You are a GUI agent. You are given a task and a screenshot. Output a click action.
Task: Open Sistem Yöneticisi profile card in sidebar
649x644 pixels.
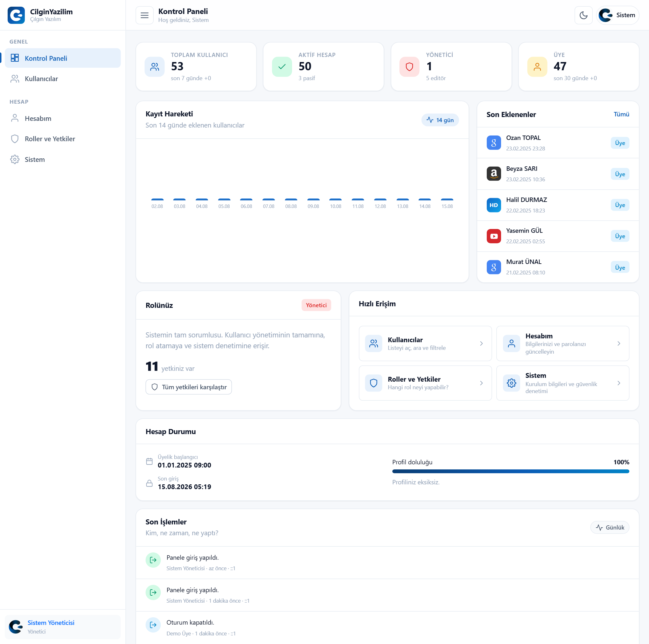point(62,627)
